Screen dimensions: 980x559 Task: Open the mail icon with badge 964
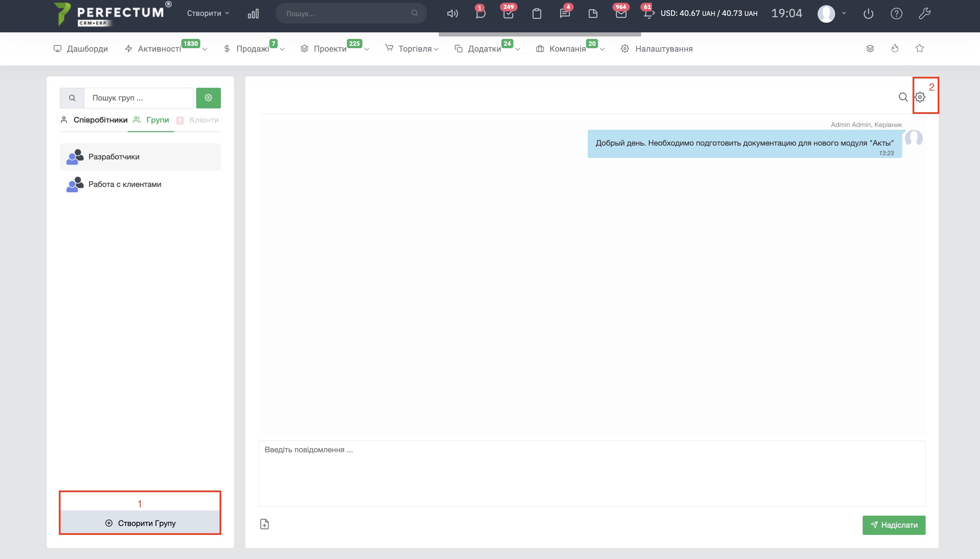pos(621,14)
